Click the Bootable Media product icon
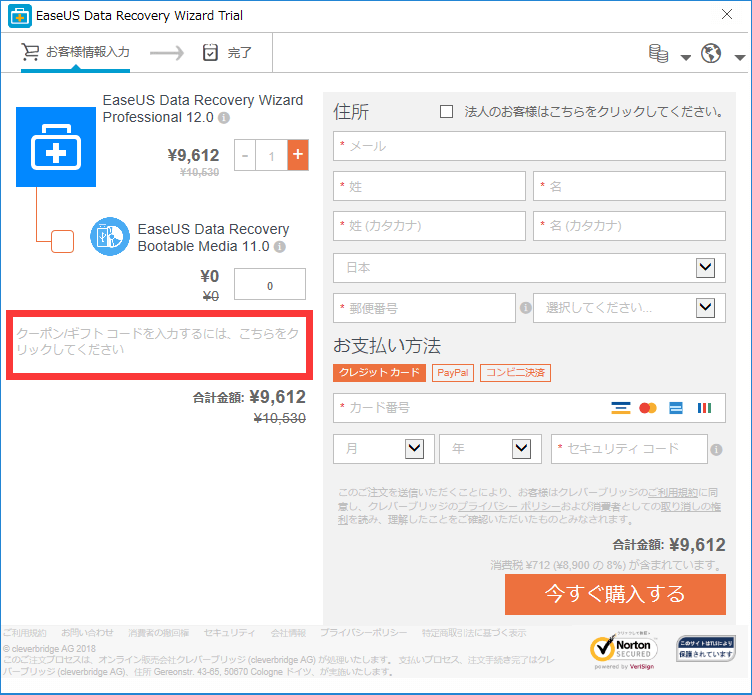752x695 pixels. coord(110,236)
